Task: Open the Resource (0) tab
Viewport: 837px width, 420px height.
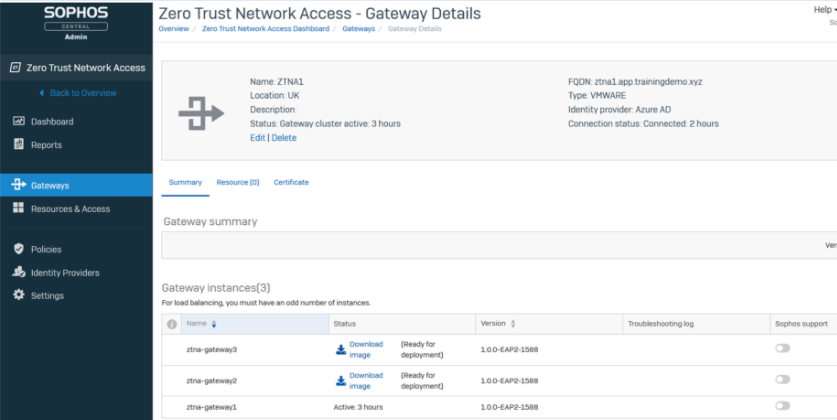Action: (x=238, y=183)
